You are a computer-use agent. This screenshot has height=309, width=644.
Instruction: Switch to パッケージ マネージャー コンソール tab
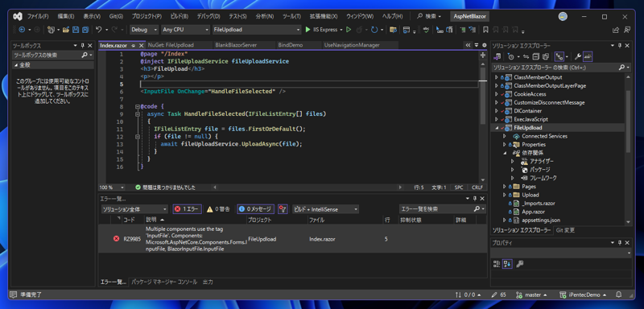point(164,282)
